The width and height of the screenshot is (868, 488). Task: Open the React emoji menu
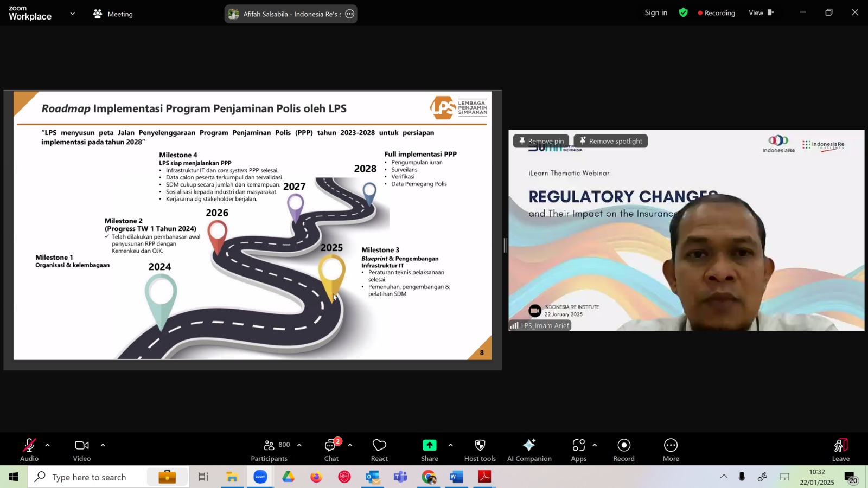[379, 450]
